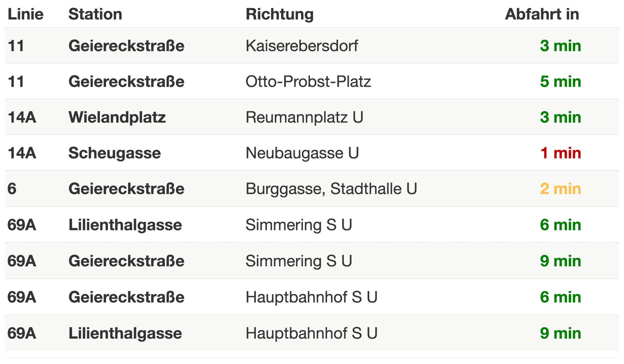Select Reumannplatz U direction

[304, 117]
